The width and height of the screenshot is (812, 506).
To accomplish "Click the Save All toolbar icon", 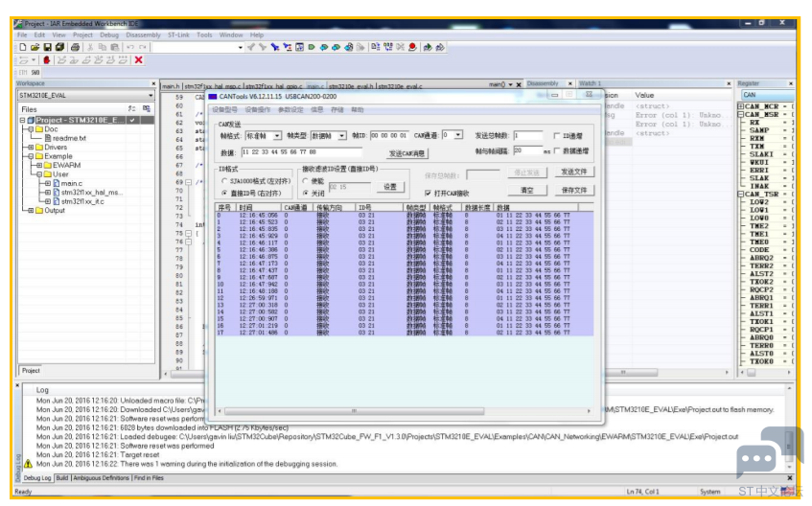I will [59, 47].
